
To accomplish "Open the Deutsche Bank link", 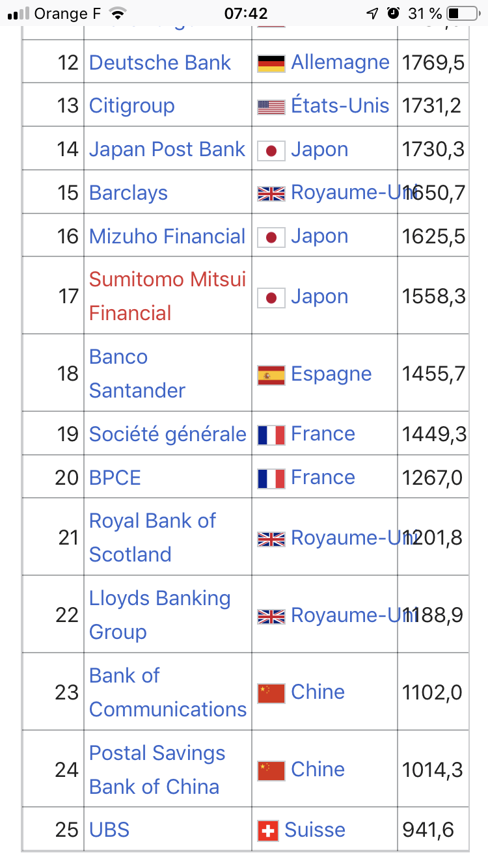I will pos(160,62).
